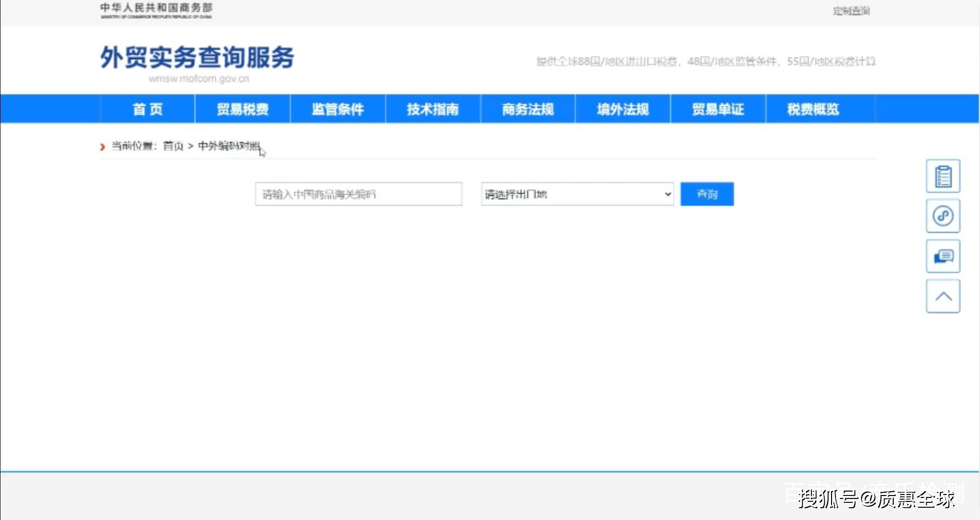Open the 境外法规 navigation item

tap(623, 109)
